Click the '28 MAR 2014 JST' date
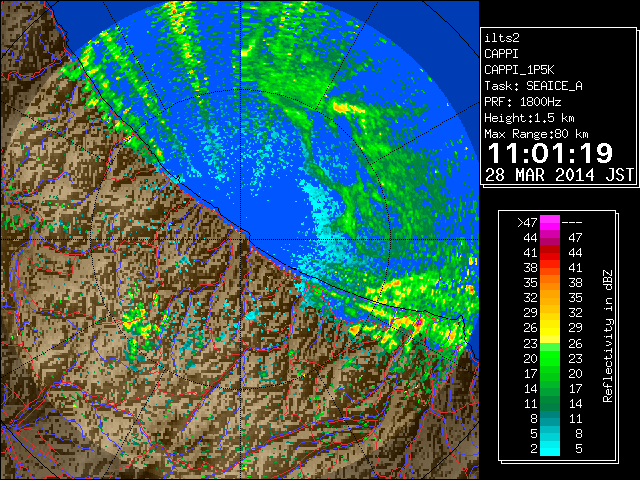Screen dimensions: 640x480 click(560, 175)
